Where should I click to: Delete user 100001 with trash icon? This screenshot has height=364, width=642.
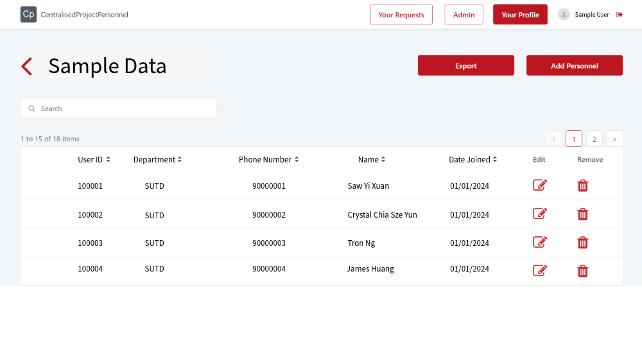pyautogui.click(x=582, y=186)
